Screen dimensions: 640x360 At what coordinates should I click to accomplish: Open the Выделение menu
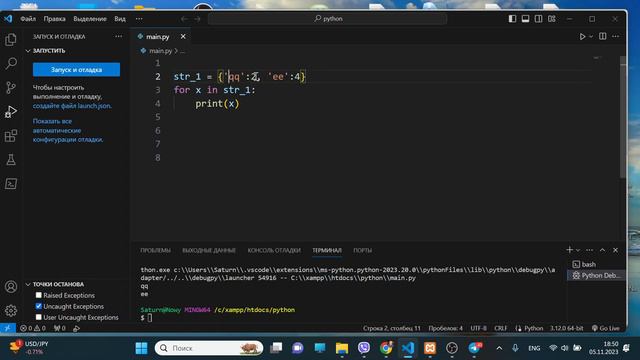pos(90,19)
